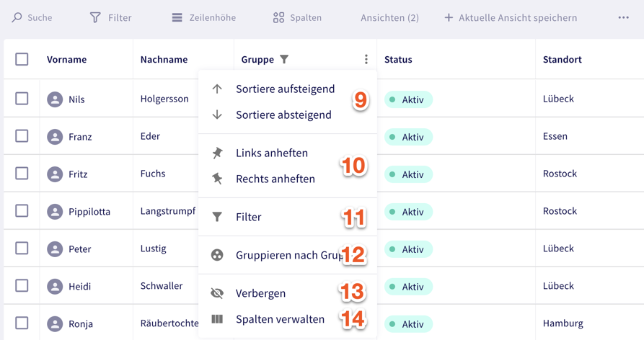Screen dimensions: 644x340
Task: Click the Zeilenhöhe row height icon
Action: point(177,17)
